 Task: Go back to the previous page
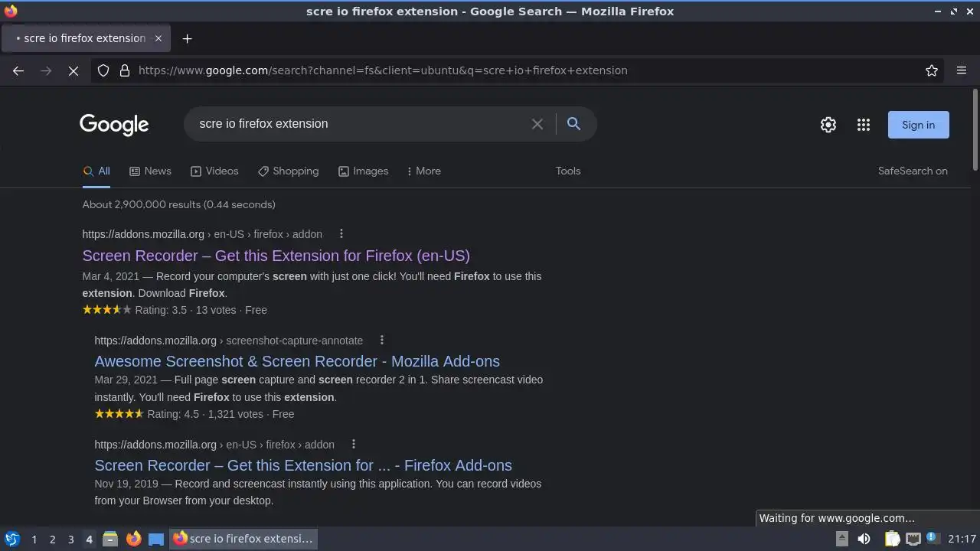point(18,70)
